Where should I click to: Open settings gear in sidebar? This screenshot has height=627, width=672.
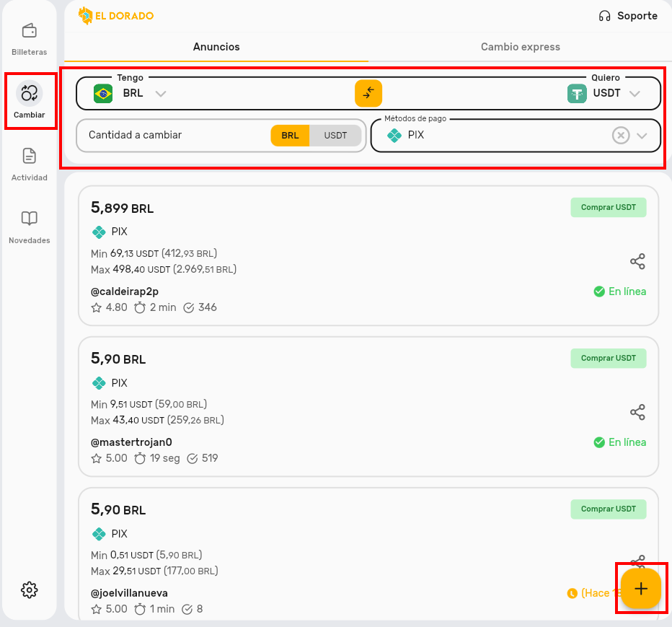29,590
